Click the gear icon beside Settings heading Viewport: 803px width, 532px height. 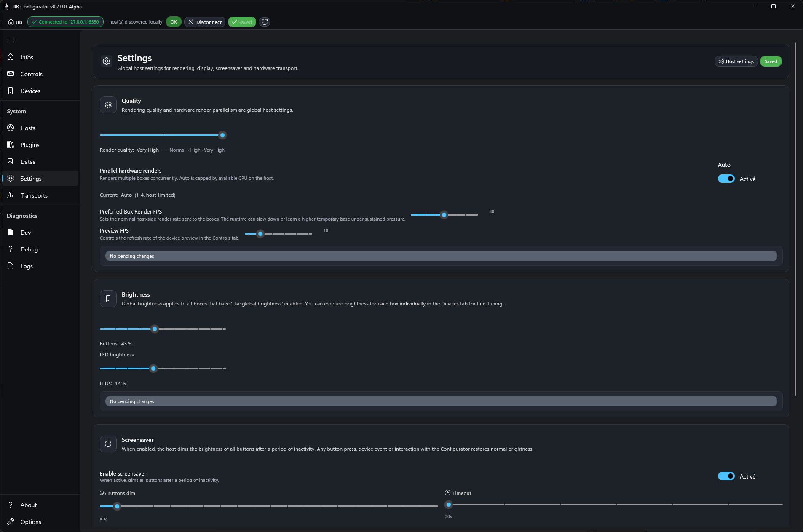point(107,61)
